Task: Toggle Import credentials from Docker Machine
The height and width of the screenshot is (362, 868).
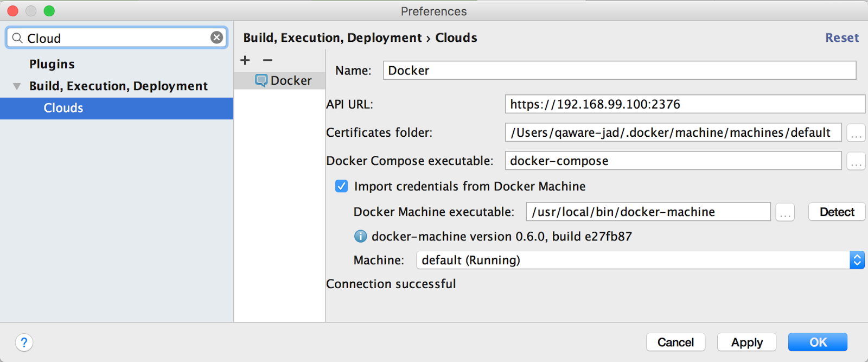Action: 341,186
